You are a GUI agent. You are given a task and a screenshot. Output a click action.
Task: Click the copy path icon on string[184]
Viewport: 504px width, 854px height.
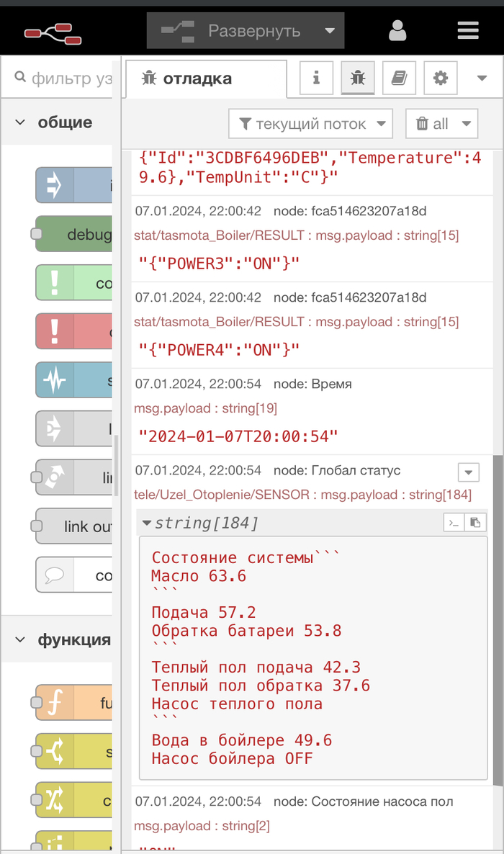tap(454, 523)
